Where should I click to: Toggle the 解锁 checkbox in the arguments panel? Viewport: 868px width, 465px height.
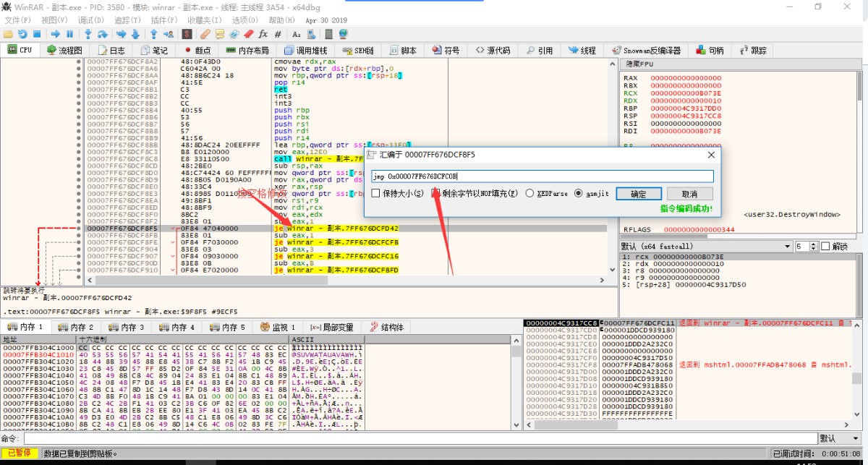[x=825, y=247]
